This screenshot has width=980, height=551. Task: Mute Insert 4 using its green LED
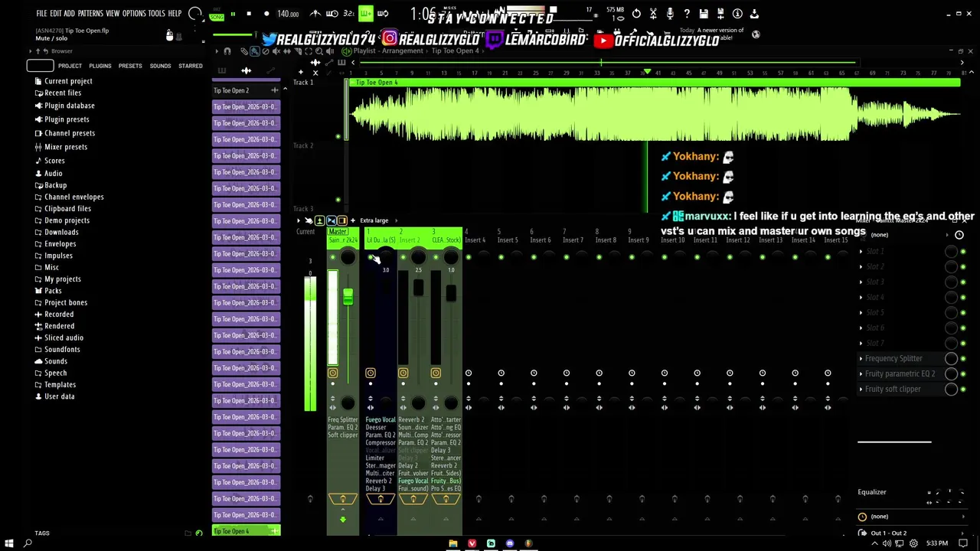469,257
